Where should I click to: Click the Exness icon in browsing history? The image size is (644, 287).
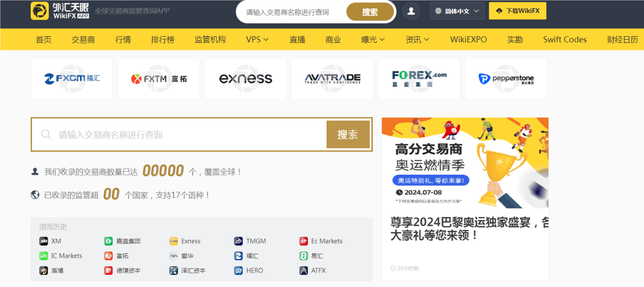pos(174,241)
